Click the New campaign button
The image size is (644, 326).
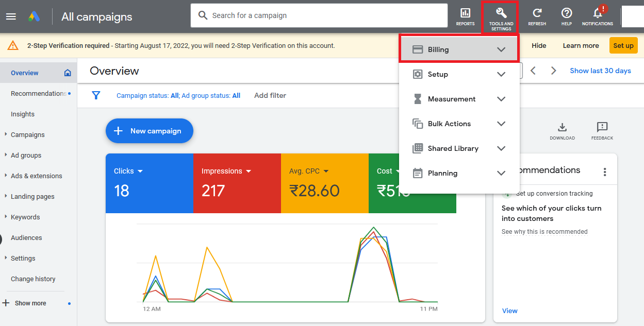[x=149, y=131]
